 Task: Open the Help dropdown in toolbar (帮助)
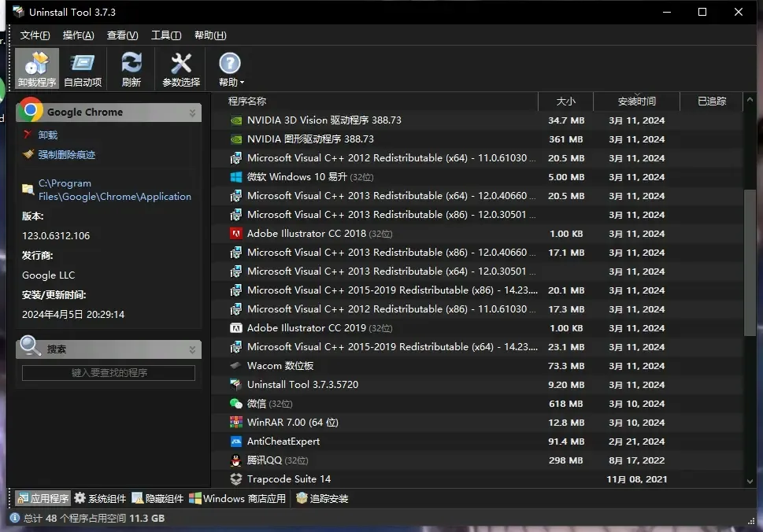click(230, 68)
